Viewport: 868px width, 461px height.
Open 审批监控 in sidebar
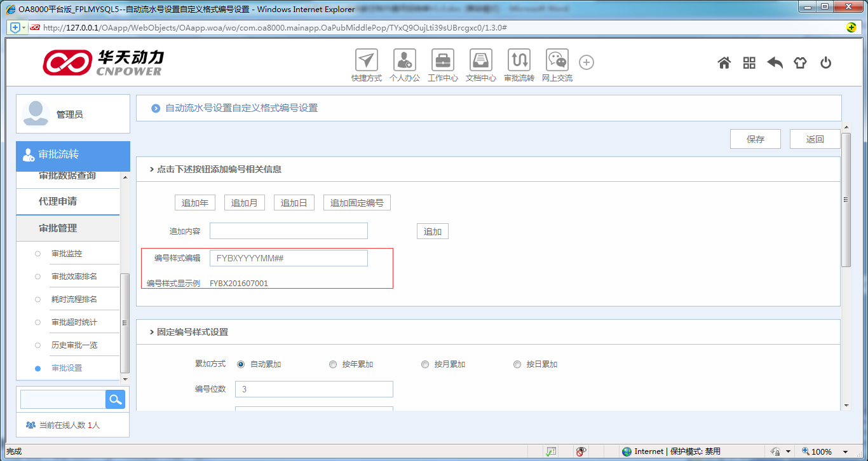[x=67, y=253]
